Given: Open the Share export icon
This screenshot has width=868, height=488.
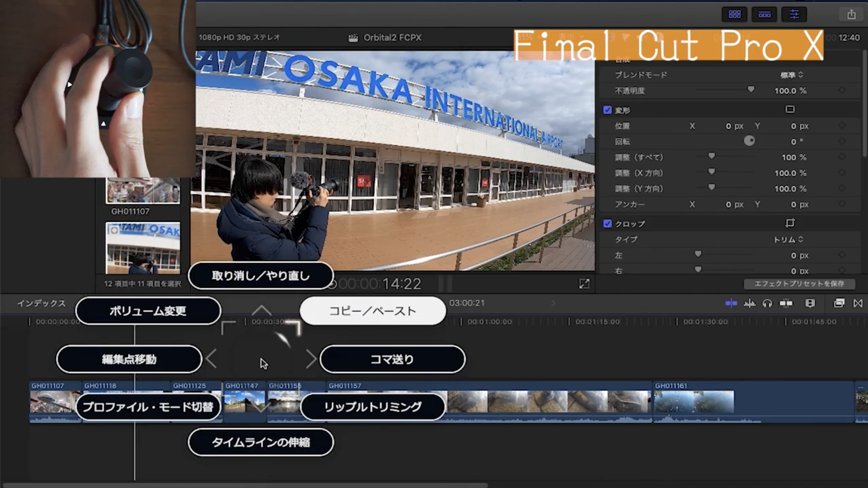Looking at the screenshot, I should [851, 14].
